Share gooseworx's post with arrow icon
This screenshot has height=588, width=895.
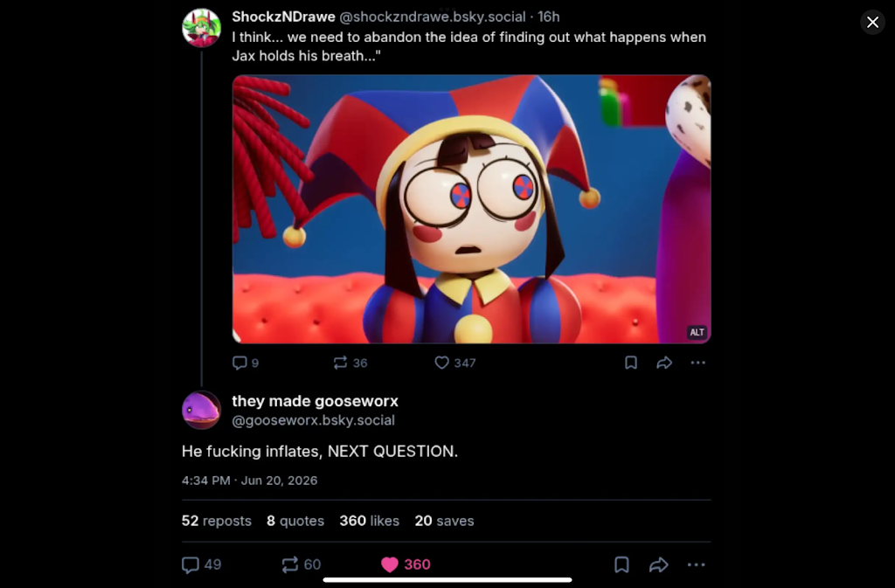tap(659, 564)
